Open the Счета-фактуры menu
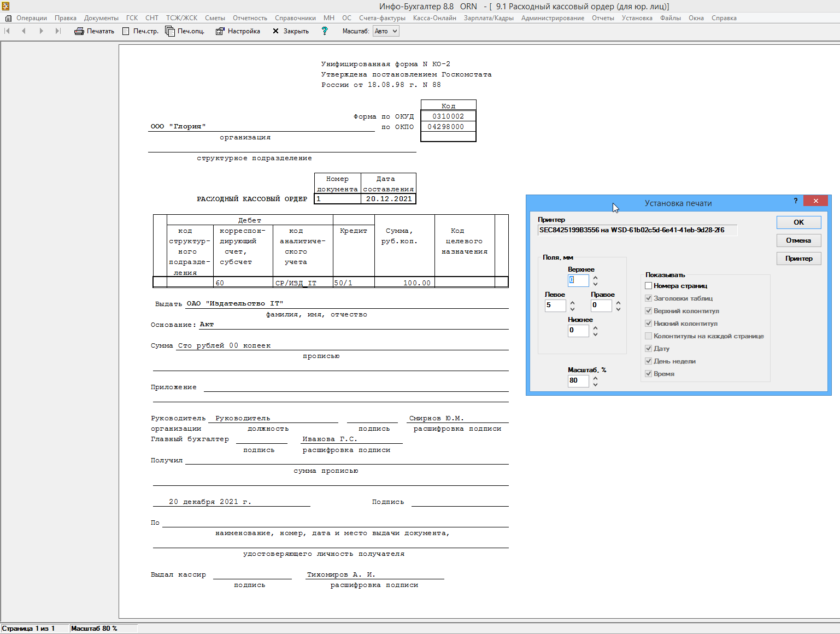This screenshot has height=634, width=840. pyautogui.click(x=382, y=18)
